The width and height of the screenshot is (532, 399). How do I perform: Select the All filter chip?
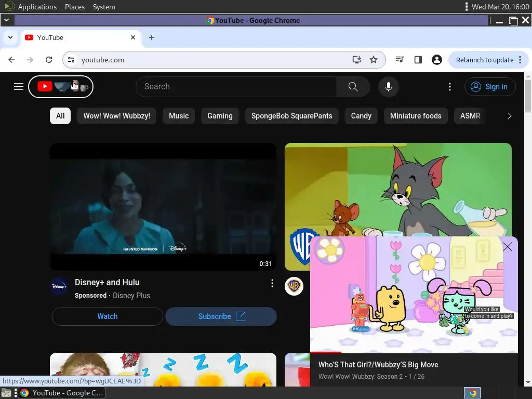pos(60,116)
